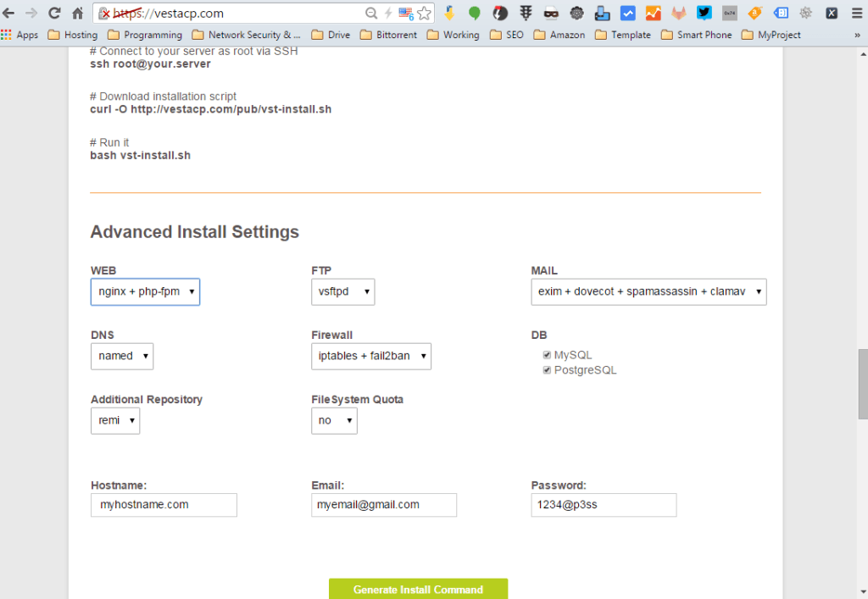The width and height of the screenshot is (868, 599).
Task: Open the DNS named dropdown
Action: click(122, 356)
